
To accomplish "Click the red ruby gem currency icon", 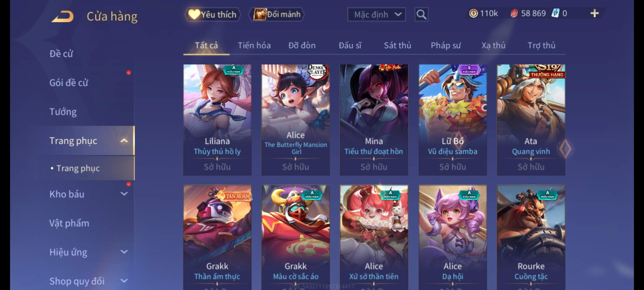I will (514, 13).
